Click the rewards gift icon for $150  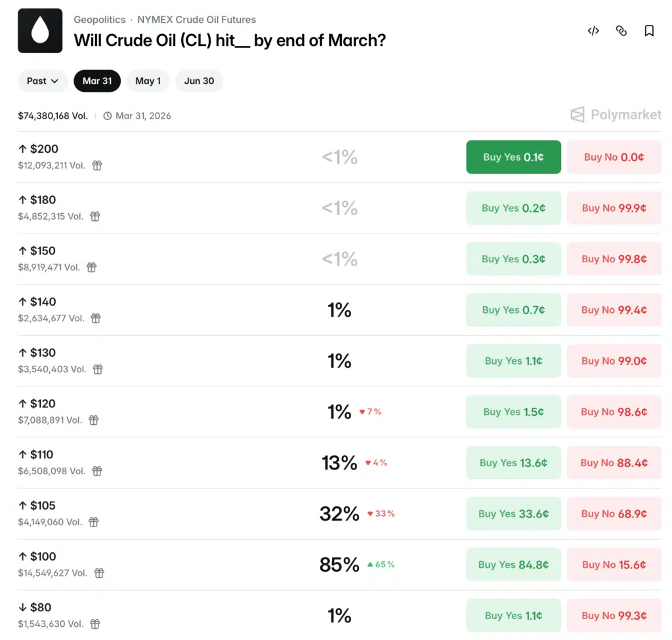tap(92, 268)
